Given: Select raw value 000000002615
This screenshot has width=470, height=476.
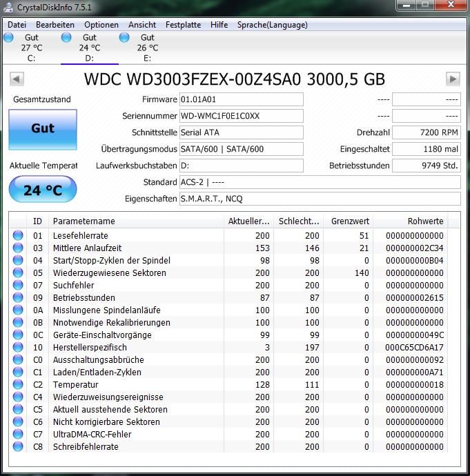Looking at the screenshot, I should pyautogui.click(x=414, y=298).
